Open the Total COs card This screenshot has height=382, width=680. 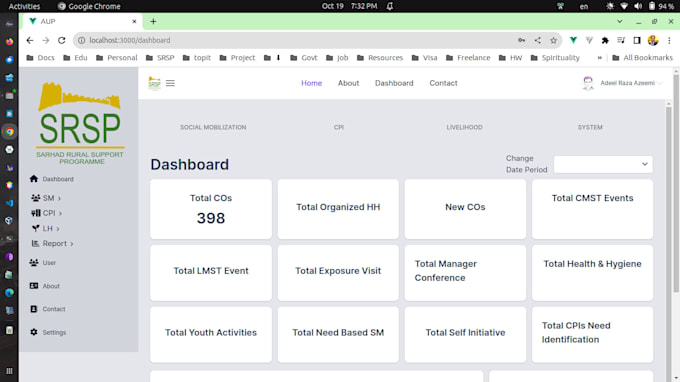click(x=211, y=209)
